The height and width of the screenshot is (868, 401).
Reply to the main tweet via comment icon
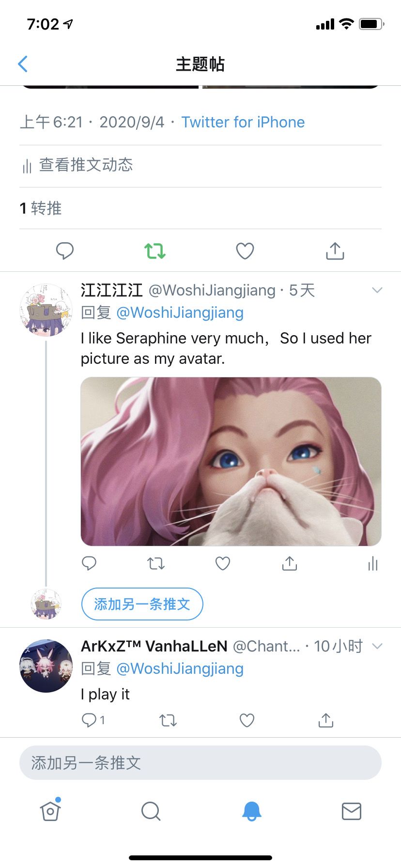(x=65, y=251)
